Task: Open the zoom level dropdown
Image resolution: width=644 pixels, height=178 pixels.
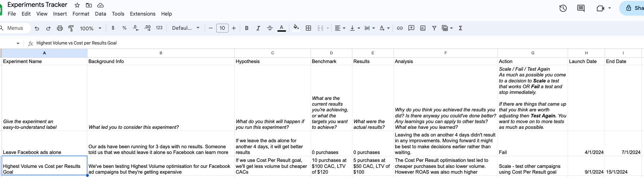Action: 91,28
